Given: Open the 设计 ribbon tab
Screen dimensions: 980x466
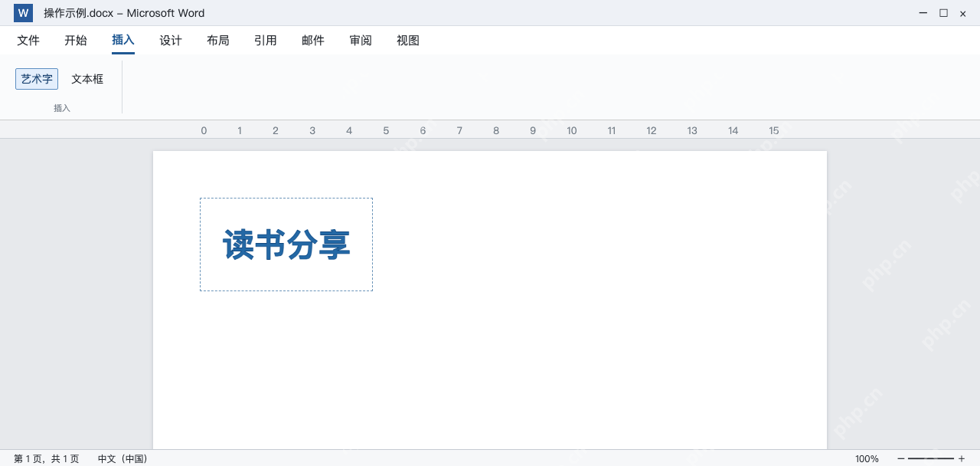Looking at the screenshot, I should coord(171,41).
